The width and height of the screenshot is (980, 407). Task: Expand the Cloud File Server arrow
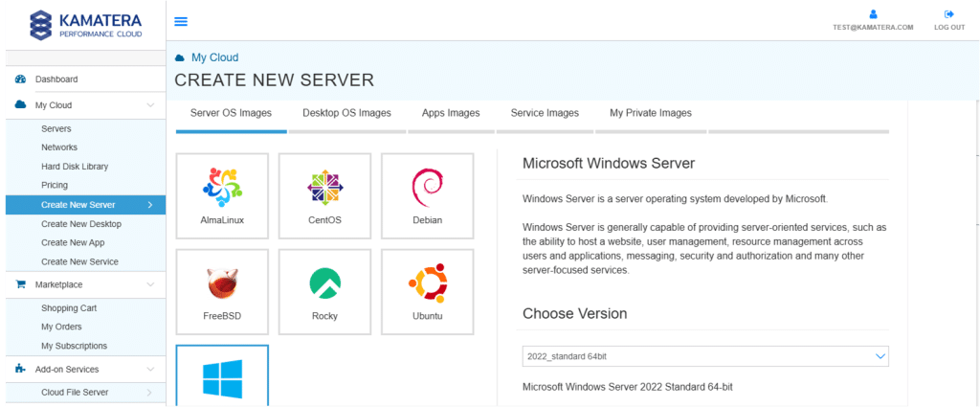(x=149, y=393)
